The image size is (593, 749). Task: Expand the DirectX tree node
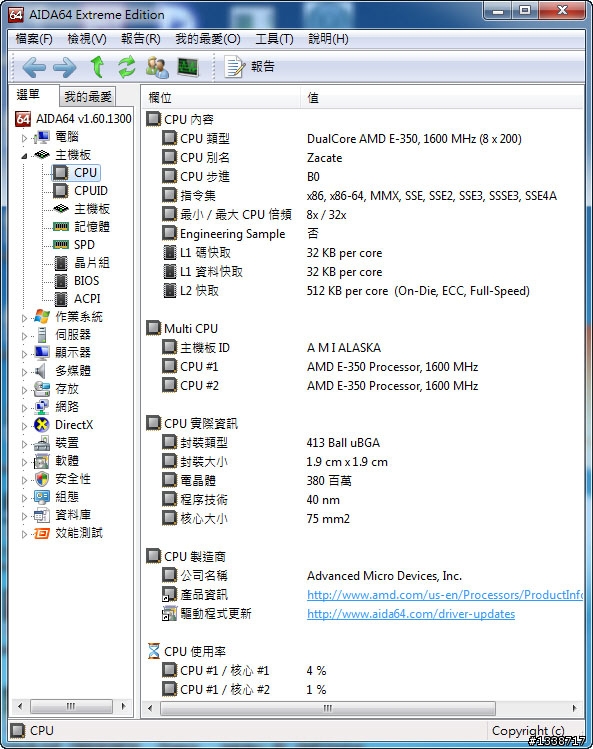pyautogui.click(x=24, y=426)
